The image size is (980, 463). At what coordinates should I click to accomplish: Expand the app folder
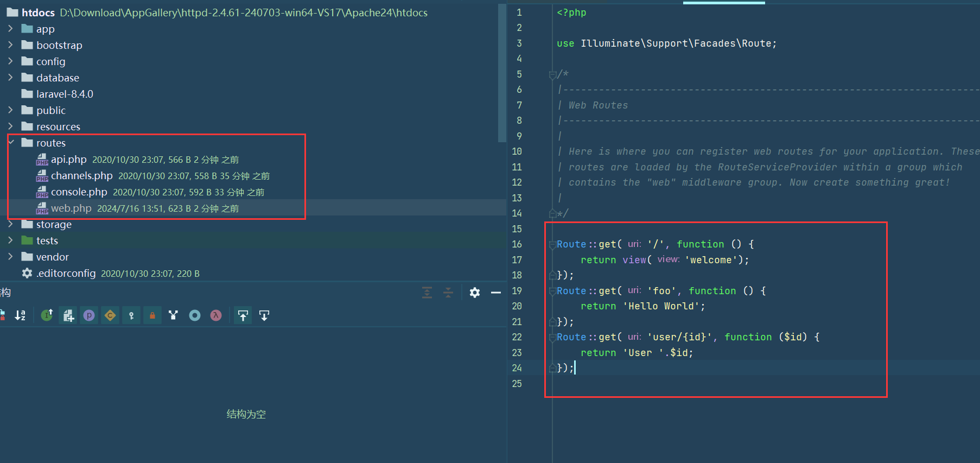point(10,28)
